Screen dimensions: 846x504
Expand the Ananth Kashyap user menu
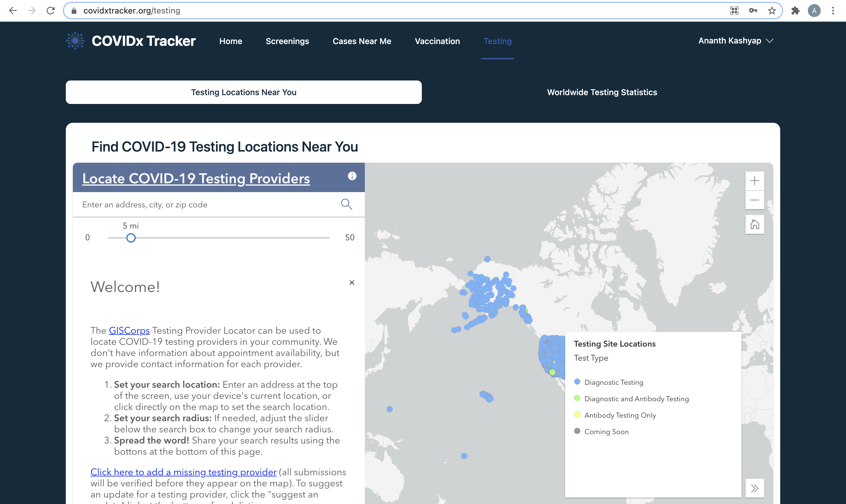[x=736, y=41]
